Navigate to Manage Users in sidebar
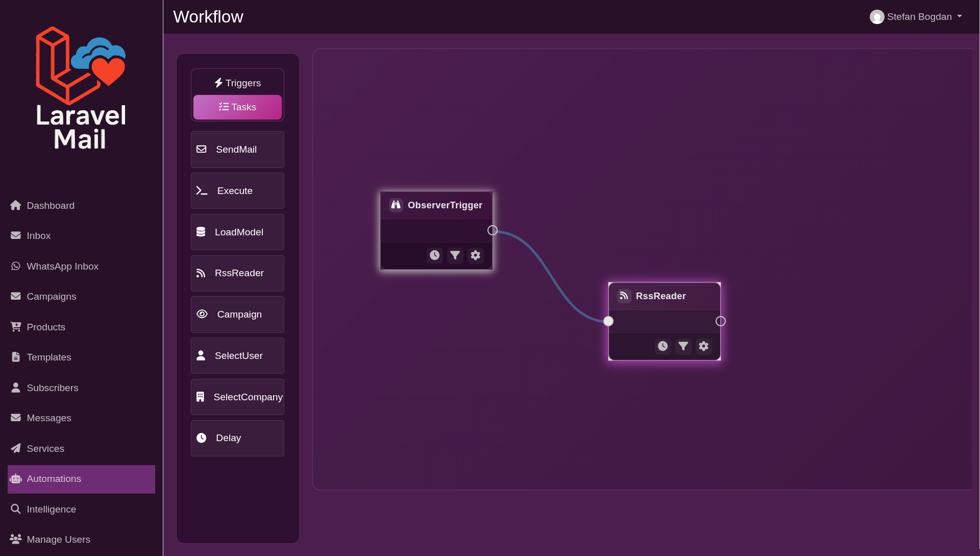The image size is (980, 556). (58, 539)
